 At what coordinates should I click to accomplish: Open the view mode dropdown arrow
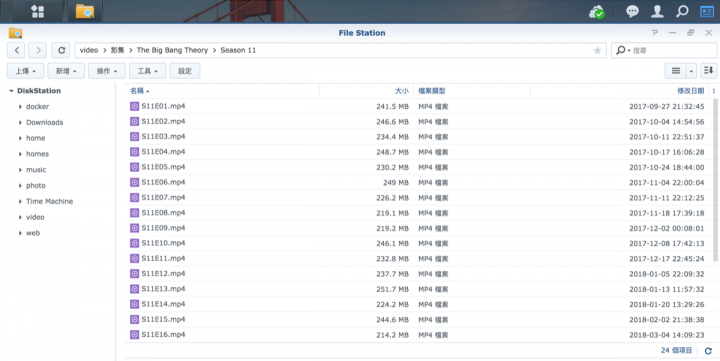(691, 71)
